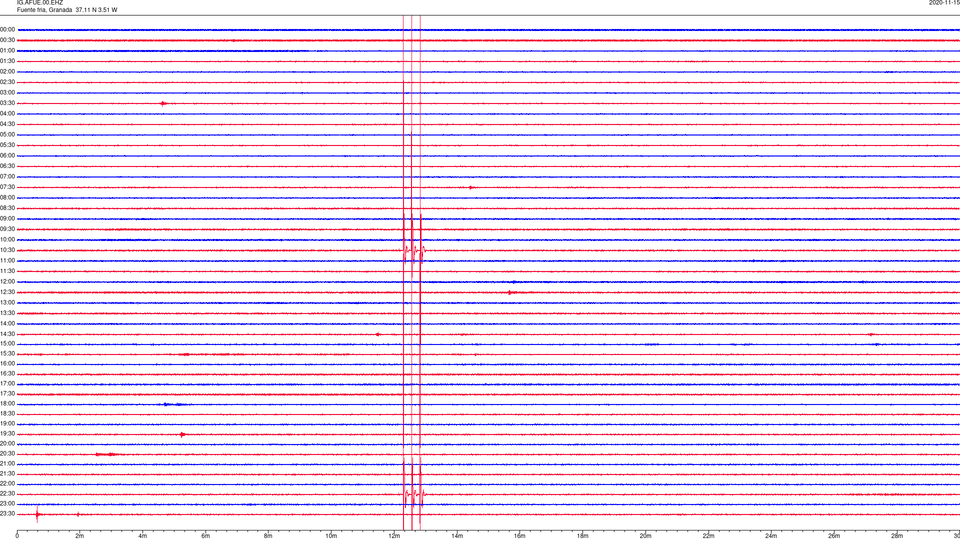Click the 14m tick on the time axis
Image resolution: width=960 pixels, height=540 pixels.
pyautogui.click(x=457, y=536)
